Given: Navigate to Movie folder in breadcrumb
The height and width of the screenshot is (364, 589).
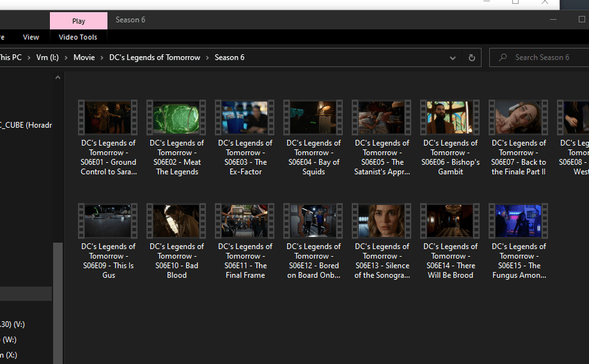Looking at the screenshot, I should 84,58.
